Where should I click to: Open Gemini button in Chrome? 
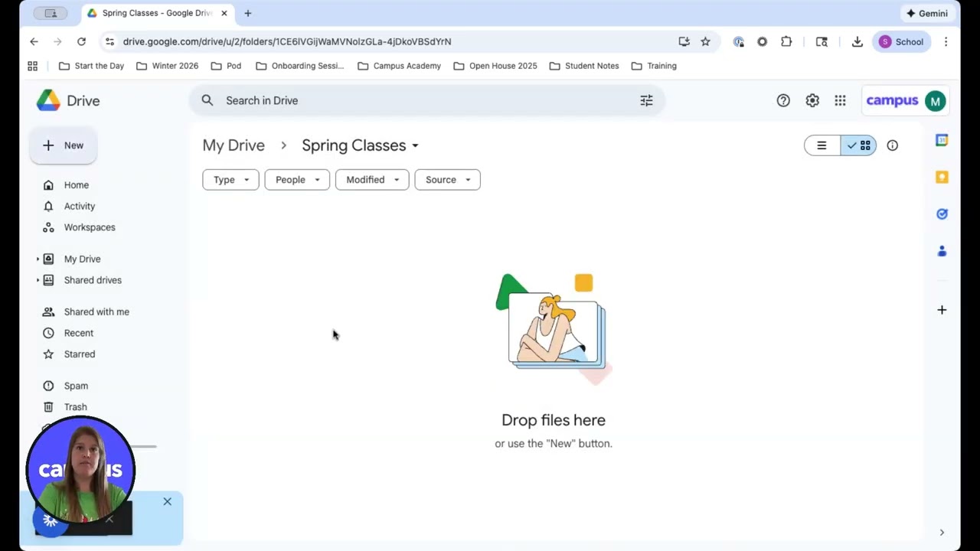coord(927,13)
